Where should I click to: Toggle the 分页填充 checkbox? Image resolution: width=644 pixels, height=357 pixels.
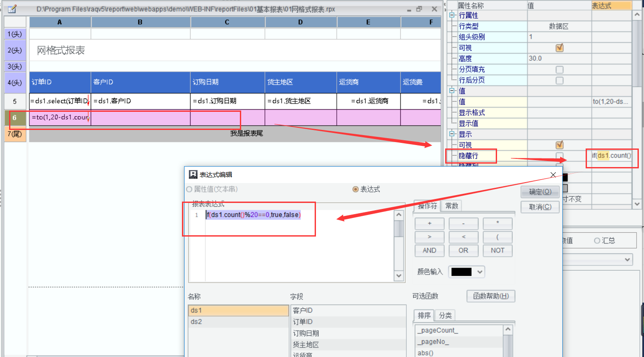tap(559, 70)
